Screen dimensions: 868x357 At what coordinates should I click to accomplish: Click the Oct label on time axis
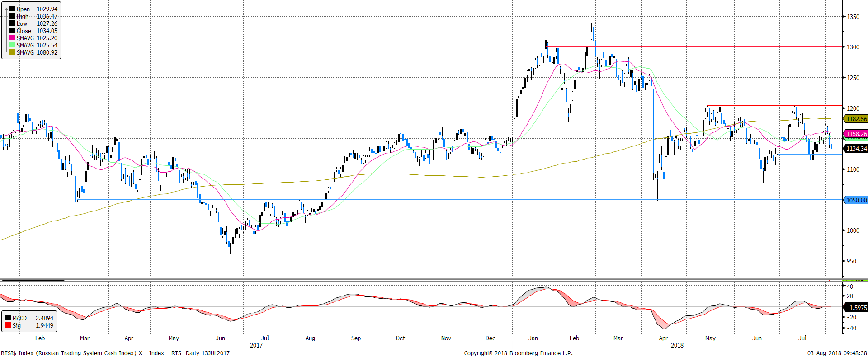tap(401, 338)
